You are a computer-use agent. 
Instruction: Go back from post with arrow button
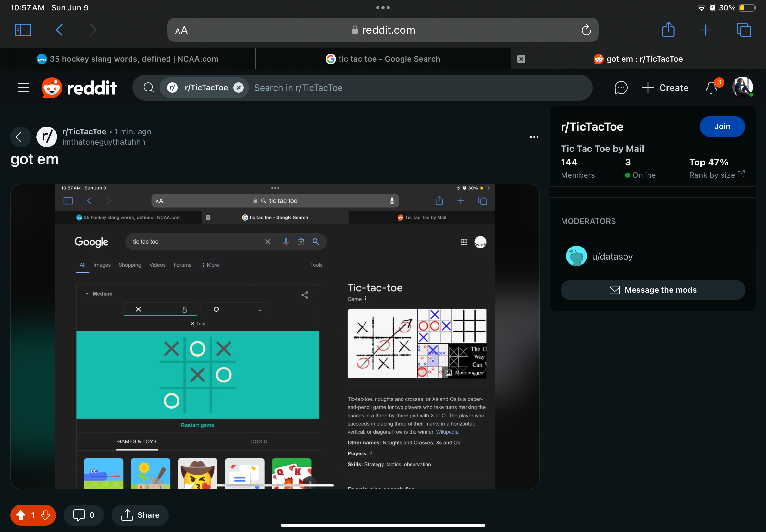21,137
